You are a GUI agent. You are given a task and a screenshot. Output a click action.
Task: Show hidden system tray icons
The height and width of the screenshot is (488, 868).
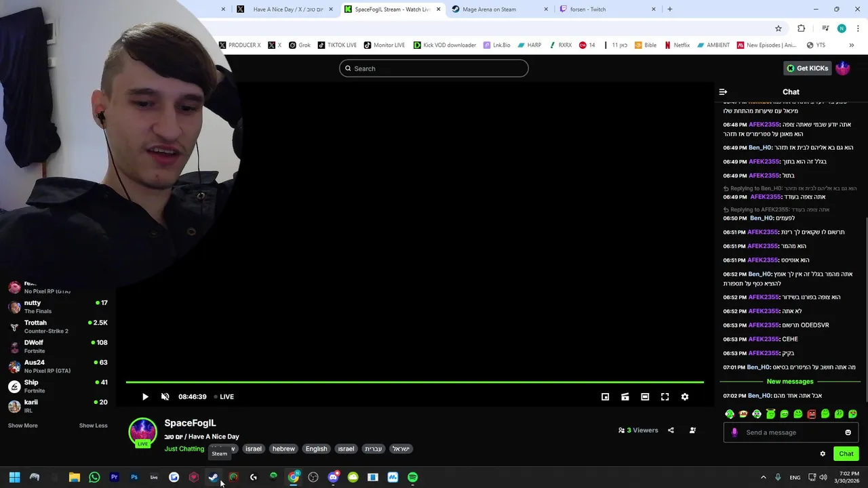tap(763, 477)
